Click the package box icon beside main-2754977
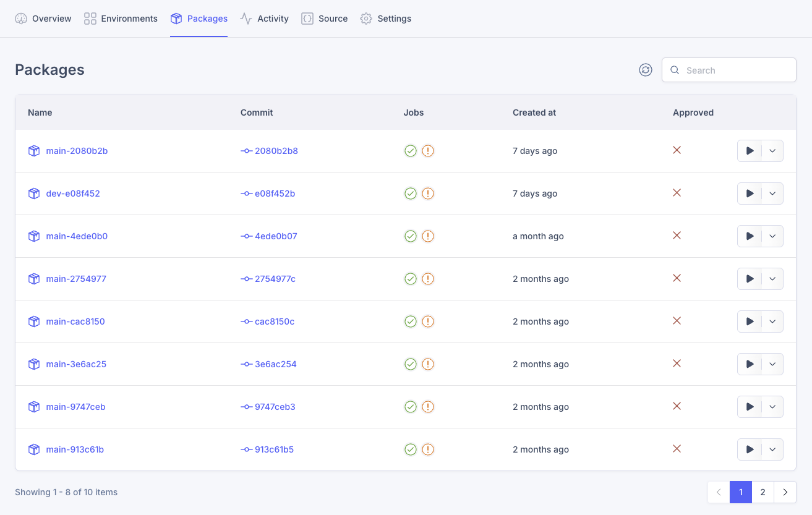812x515 pixels. (34, 279)
